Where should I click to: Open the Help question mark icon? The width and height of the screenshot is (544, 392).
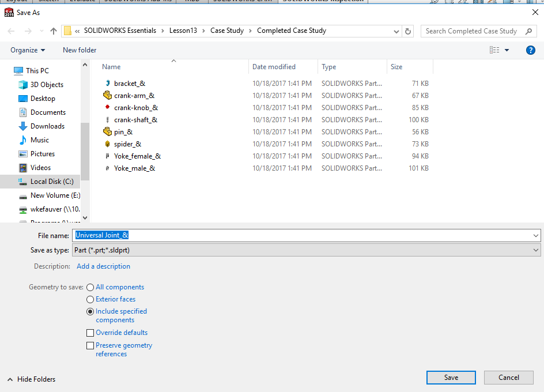531,50
